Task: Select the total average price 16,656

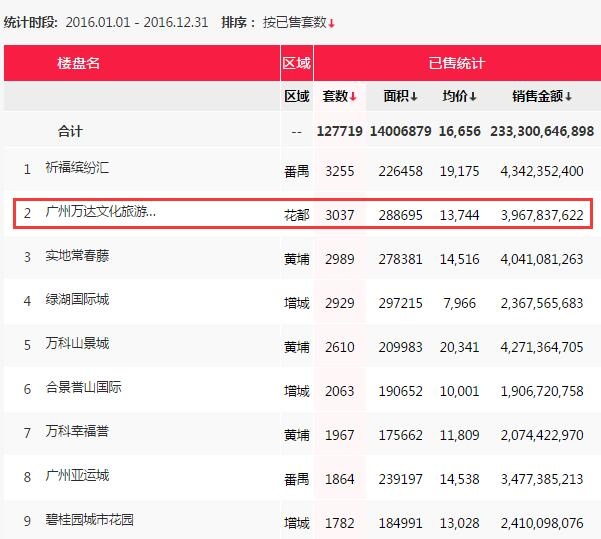Action: [460, 131]
